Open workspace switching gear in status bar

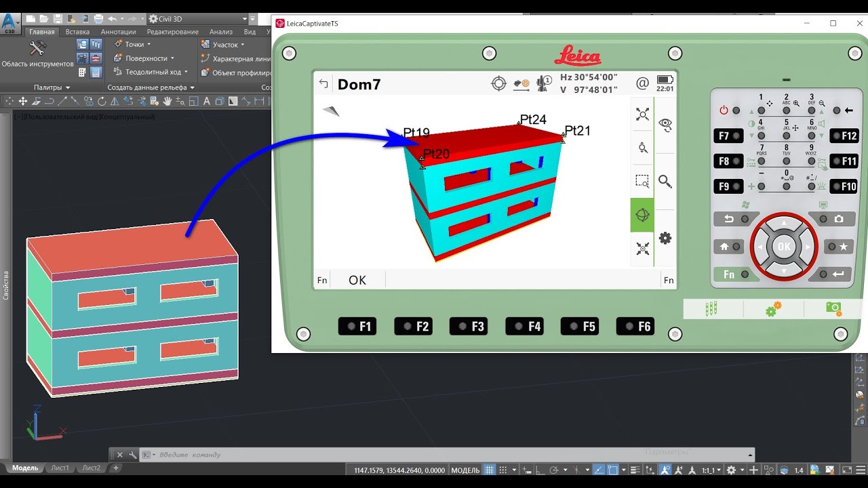coord(731,470)
